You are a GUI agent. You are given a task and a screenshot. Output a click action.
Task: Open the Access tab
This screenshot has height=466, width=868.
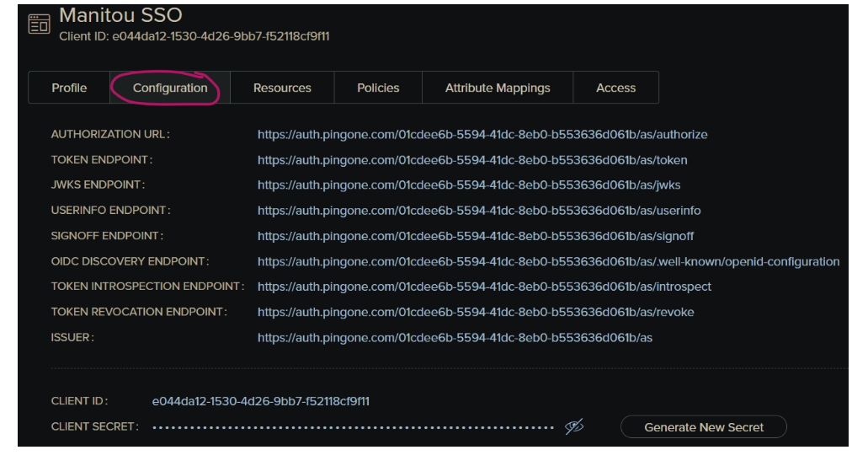click(x=616, y=88)
